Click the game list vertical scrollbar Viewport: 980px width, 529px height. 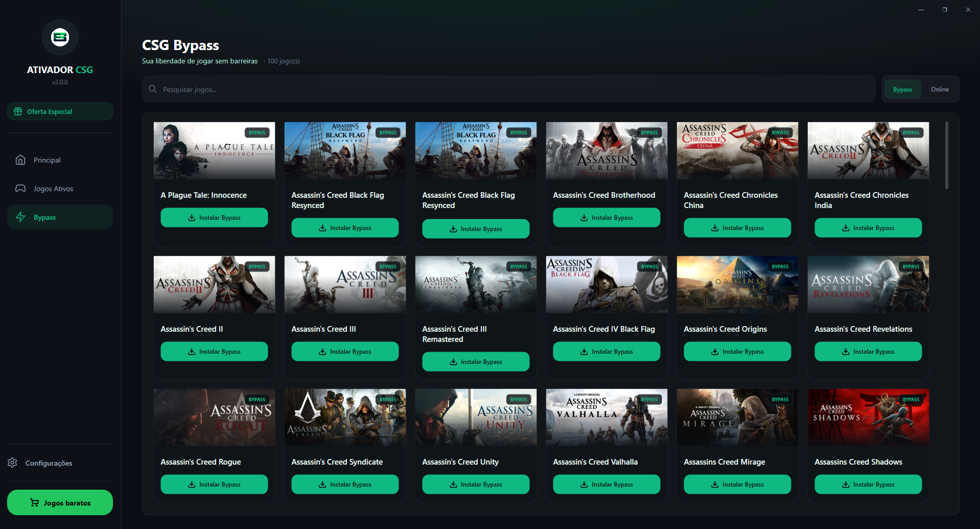(x=946, y=155)
